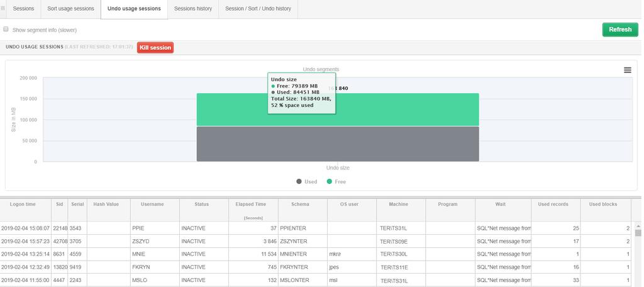Click logon time 2019-02-04 15:08:07

coord(25,228)
